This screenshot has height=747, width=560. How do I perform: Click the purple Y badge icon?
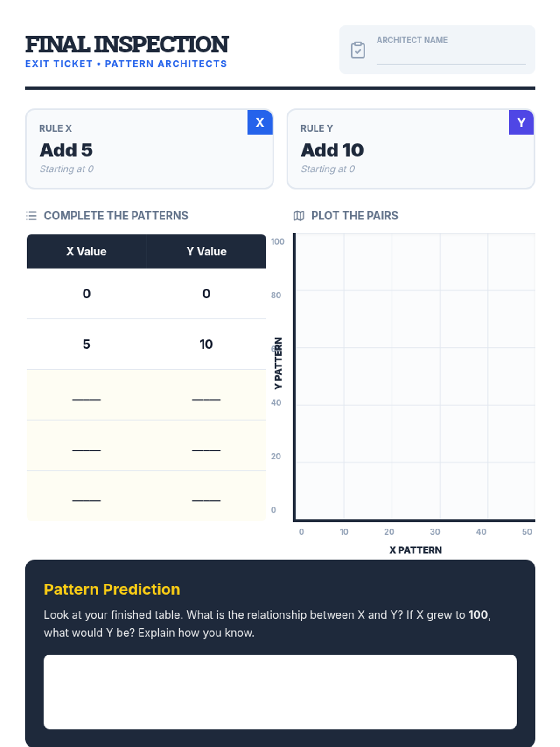[521, 123]
